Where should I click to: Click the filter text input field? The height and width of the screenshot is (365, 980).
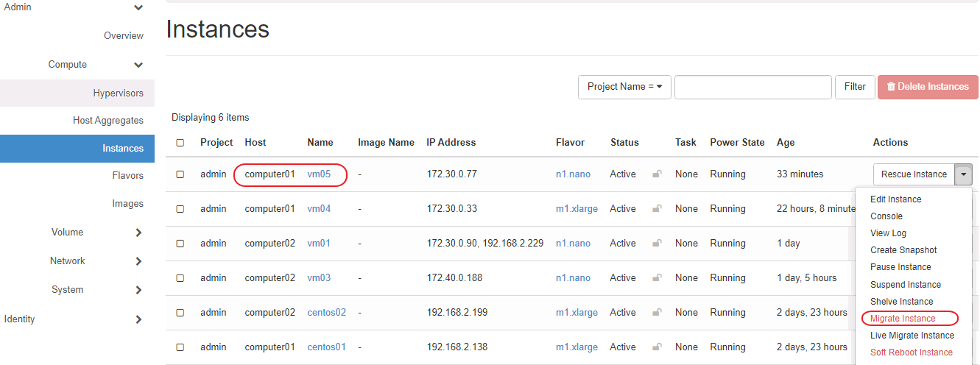pyautogui.click(x=752, y=87)
